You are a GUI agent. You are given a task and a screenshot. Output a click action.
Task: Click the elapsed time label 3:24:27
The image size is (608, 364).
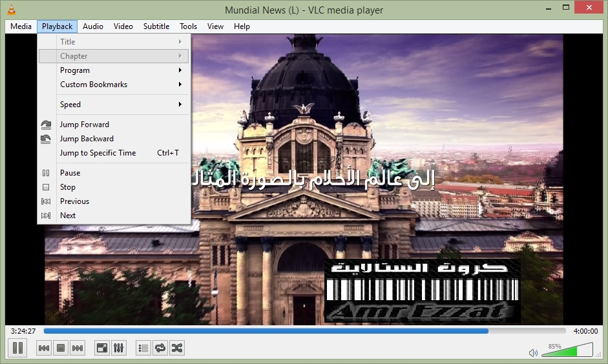[x=23, y=331]
